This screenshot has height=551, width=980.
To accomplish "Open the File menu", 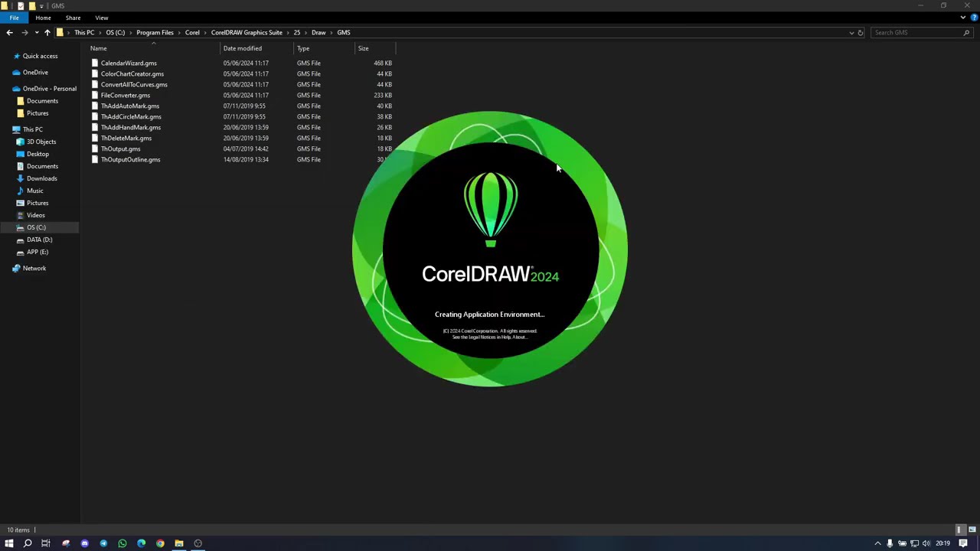I will click(x=15, y=18).
